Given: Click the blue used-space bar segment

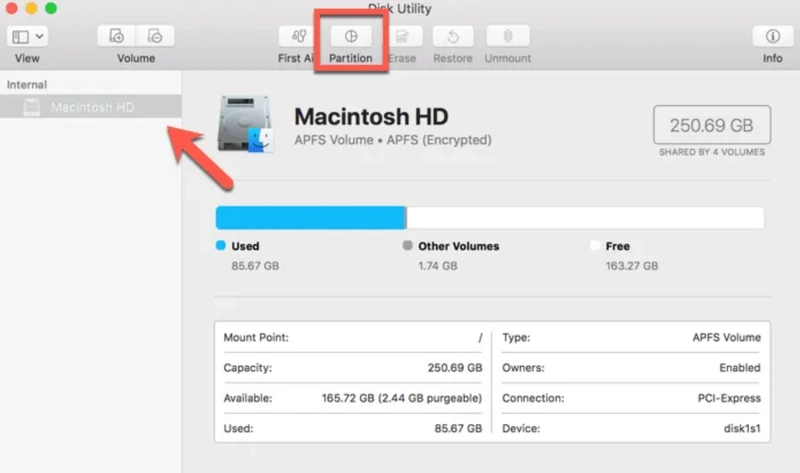Looking at the screenshot, I should point(310,218).
